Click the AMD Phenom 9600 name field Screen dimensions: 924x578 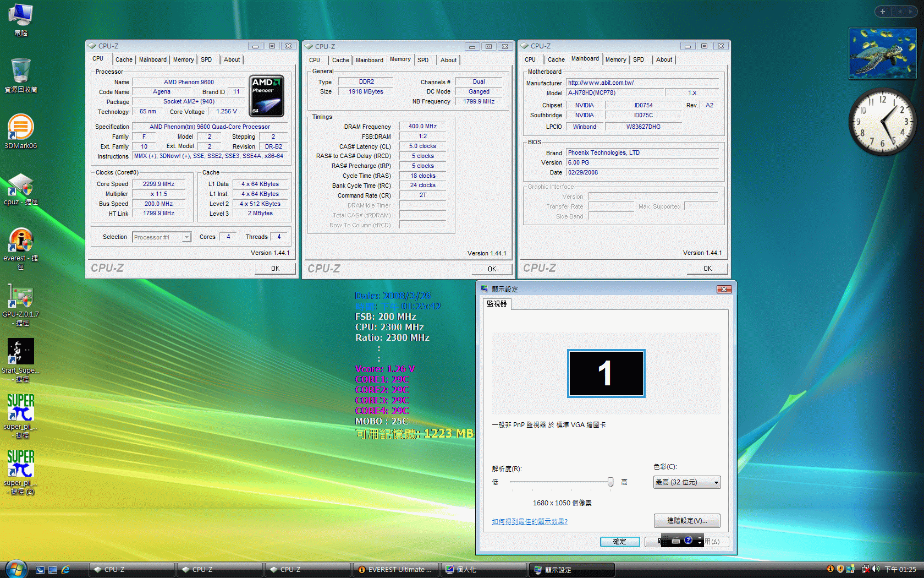189,83
